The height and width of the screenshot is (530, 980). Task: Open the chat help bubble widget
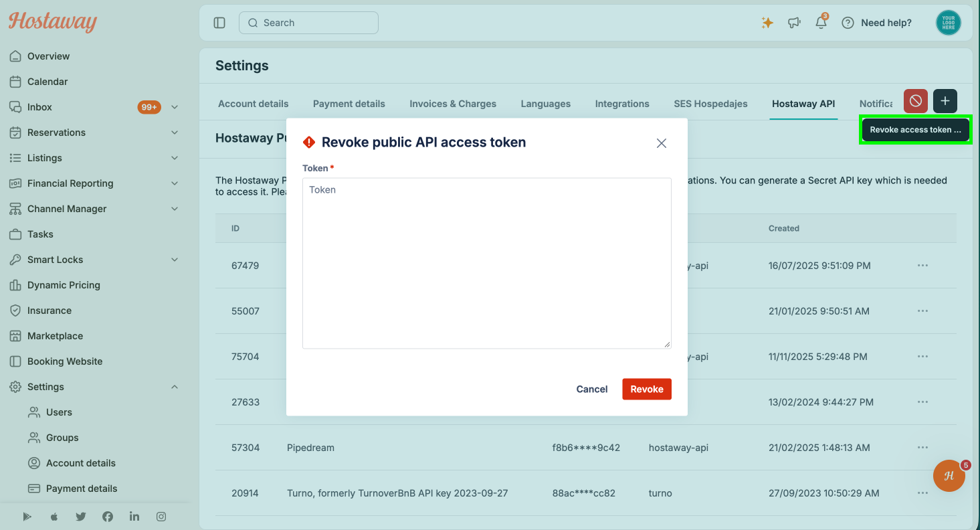[949, 476]
